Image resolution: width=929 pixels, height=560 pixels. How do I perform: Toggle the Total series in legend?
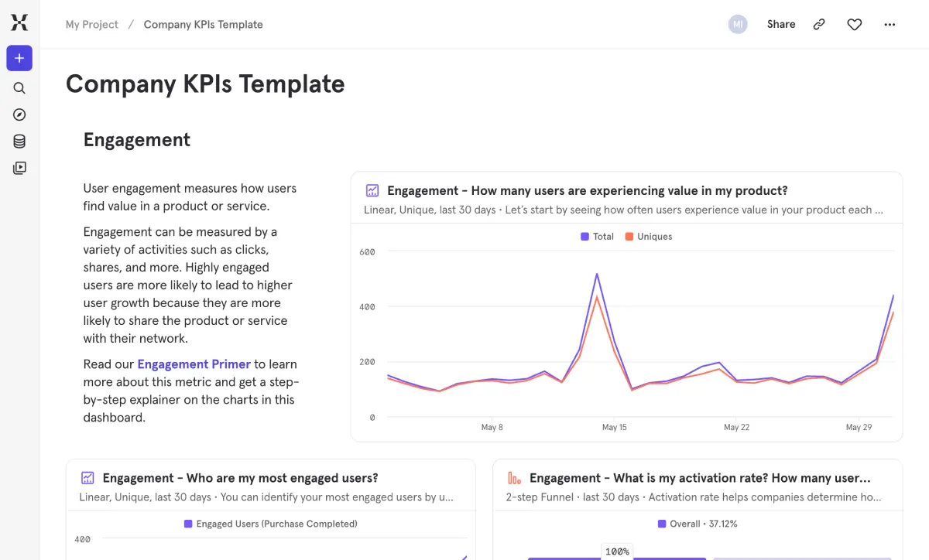pyautogui.click(x=597, y=237)
